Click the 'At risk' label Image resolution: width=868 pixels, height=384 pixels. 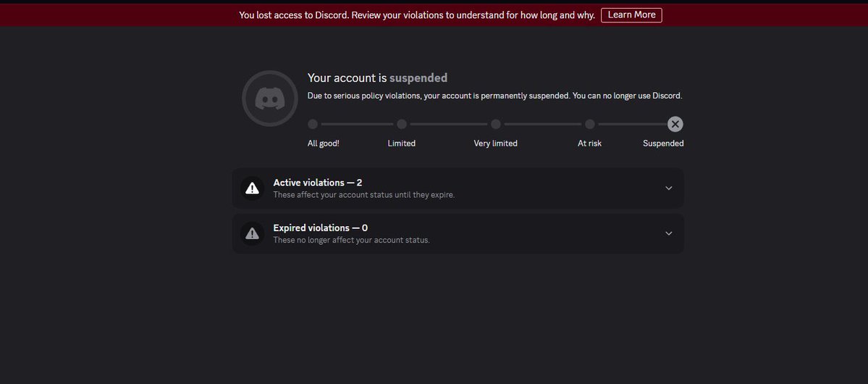pos(589,143)
